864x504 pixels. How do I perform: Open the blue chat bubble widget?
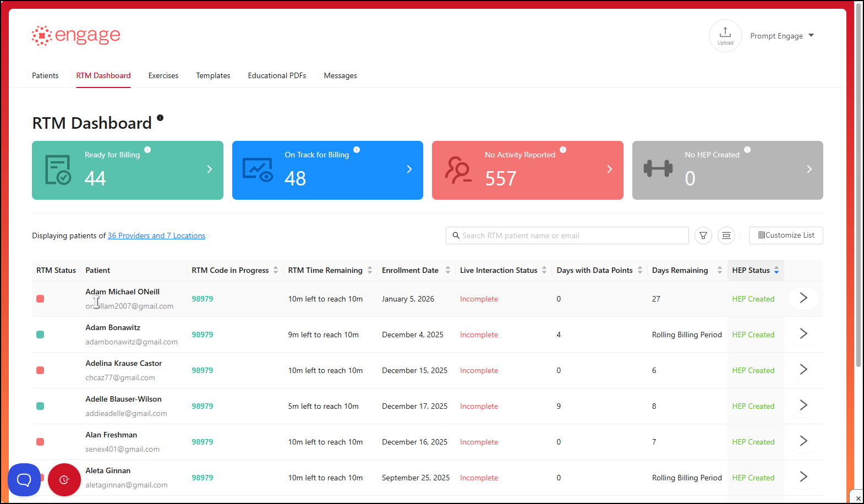pyautogui.click(x=24, y=480)
